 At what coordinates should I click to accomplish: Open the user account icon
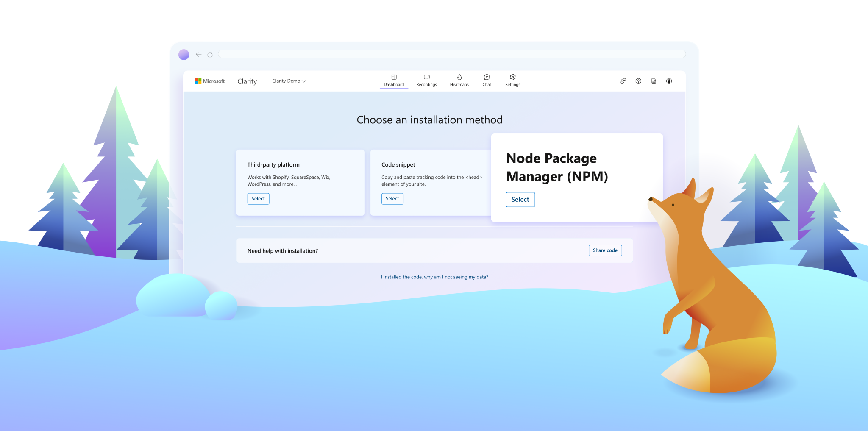669,81
